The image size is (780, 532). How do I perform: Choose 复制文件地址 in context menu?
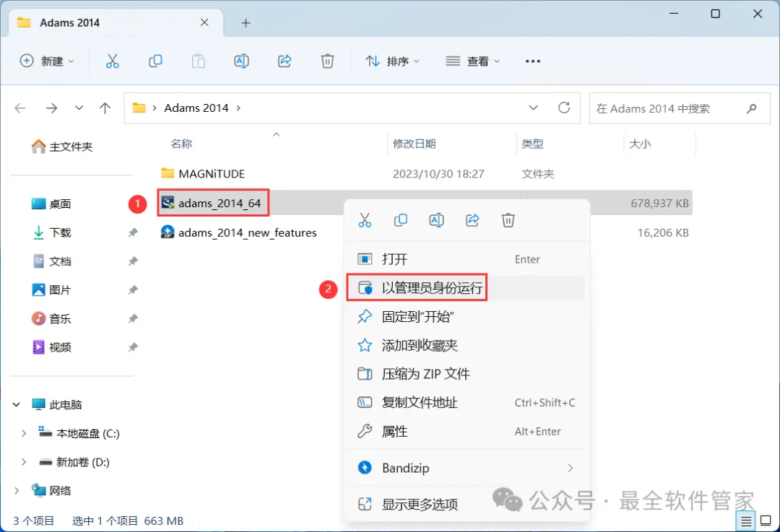coord(467,403)
